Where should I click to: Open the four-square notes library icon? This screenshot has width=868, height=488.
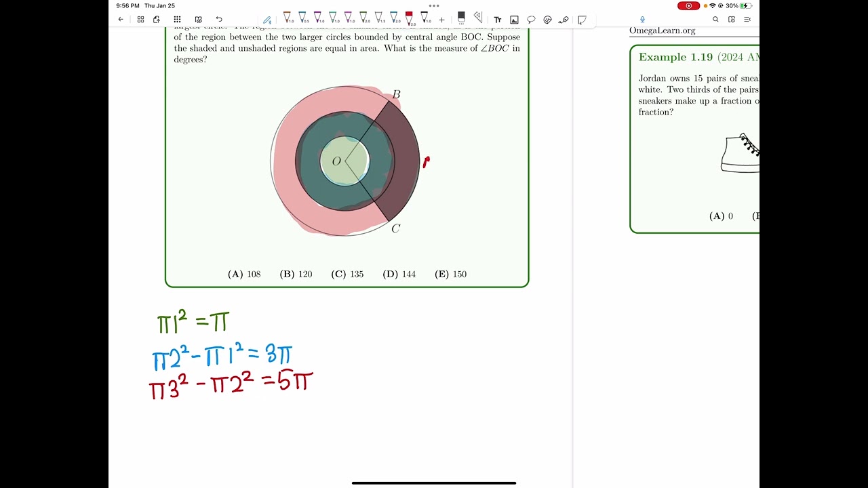[140, 20]
